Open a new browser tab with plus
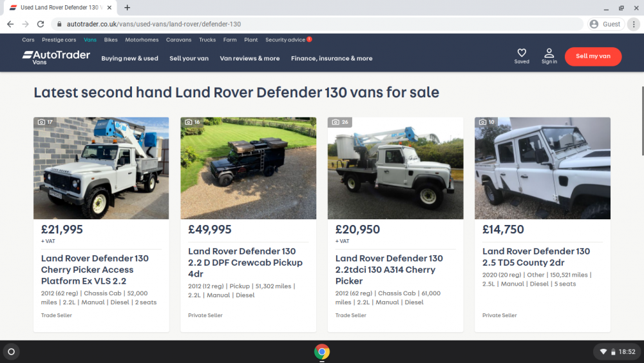644x363 pixels. pyautogui.click(x=128, y=7)
